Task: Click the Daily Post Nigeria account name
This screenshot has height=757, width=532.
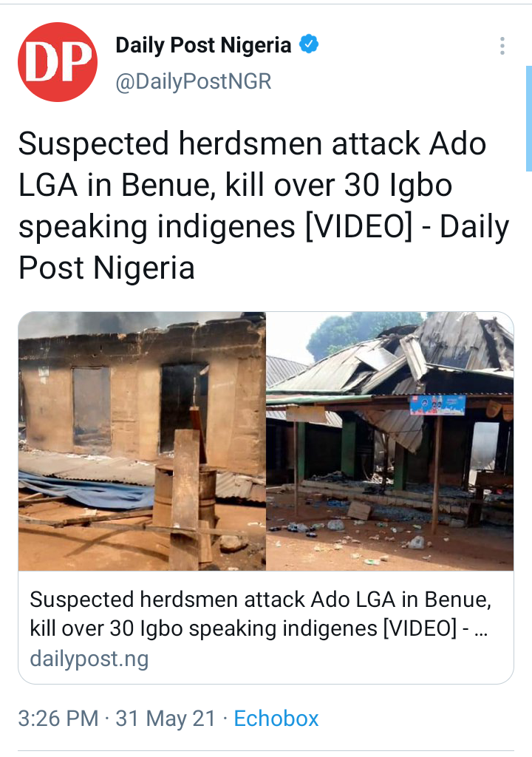Action: [x=203, y=45]
